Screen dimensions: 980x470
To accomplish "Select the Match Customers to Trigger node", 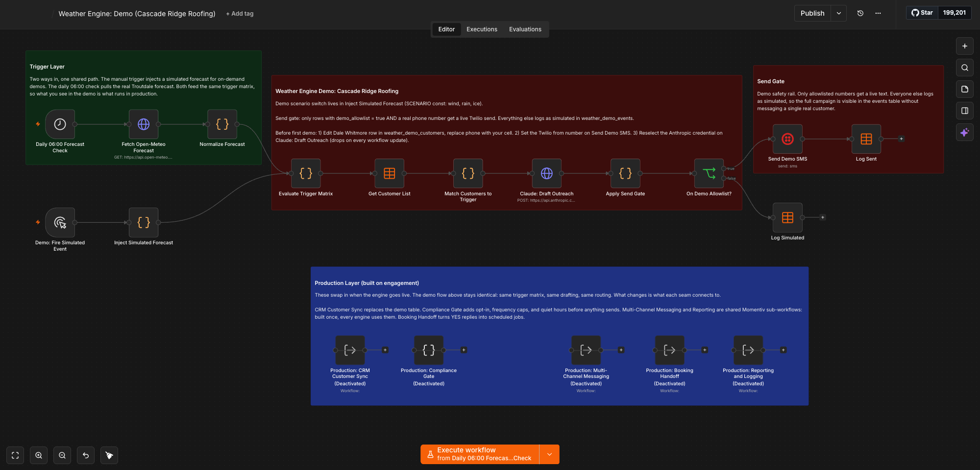I will [468, 173].
